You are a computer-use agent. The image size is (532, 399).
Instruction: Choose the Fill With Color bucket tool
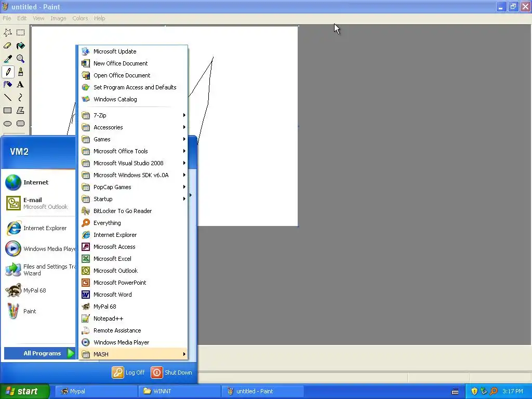coord(20,46)
